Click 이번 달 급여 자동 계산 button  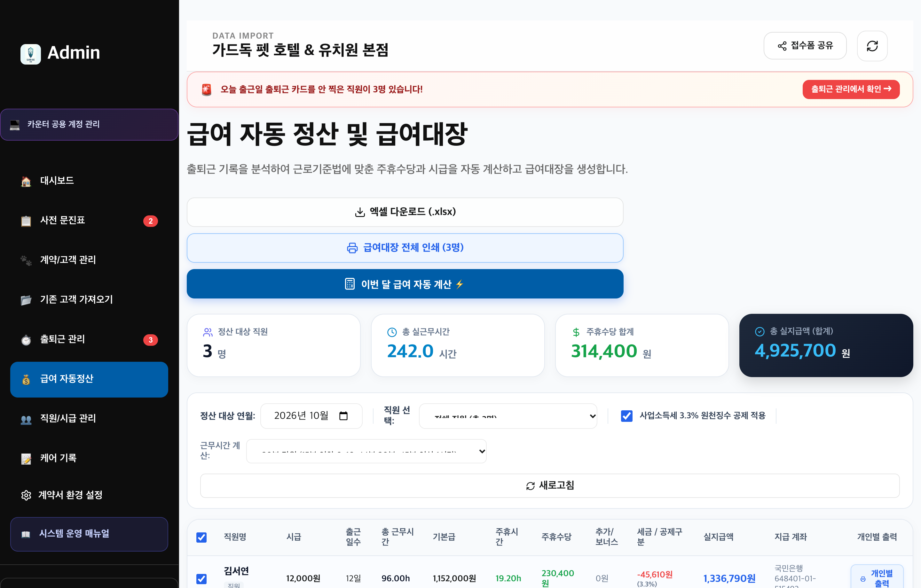click(x=405, y=284)
